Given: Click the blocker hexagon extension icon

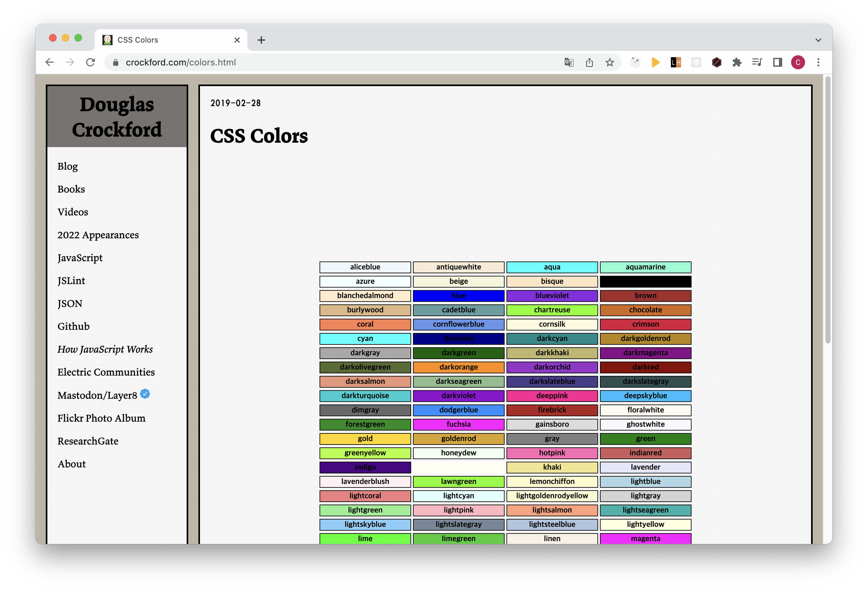Looking at the screenshot, I should tap(716, 62).
